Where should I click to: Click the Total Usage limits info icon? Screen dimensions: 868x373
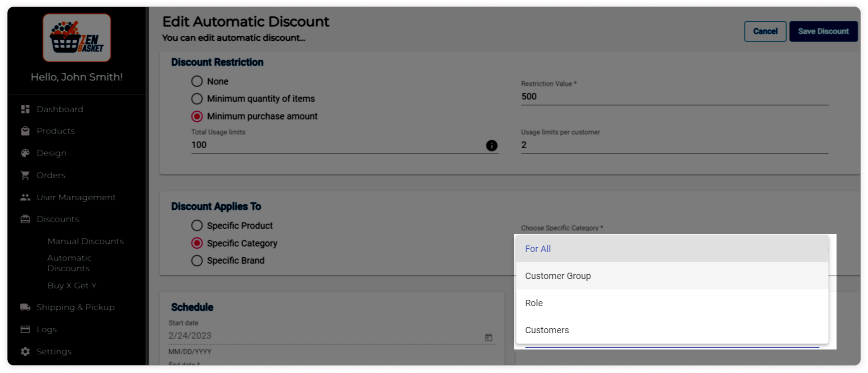tap(491, 145)
